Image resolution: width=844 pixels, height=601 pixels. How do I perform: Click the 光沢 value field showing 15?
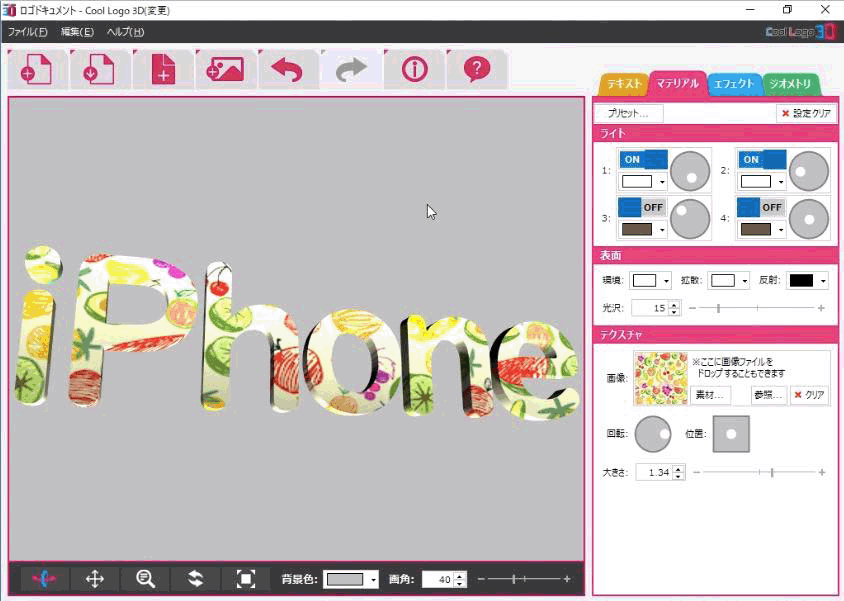coord(651,308)
